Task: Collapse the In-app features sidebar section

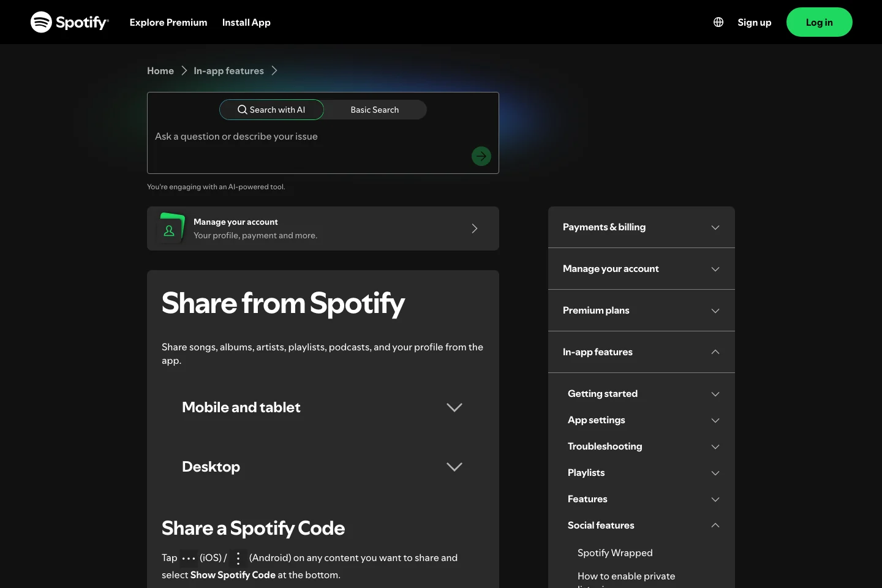Action: tap(641, 352)
